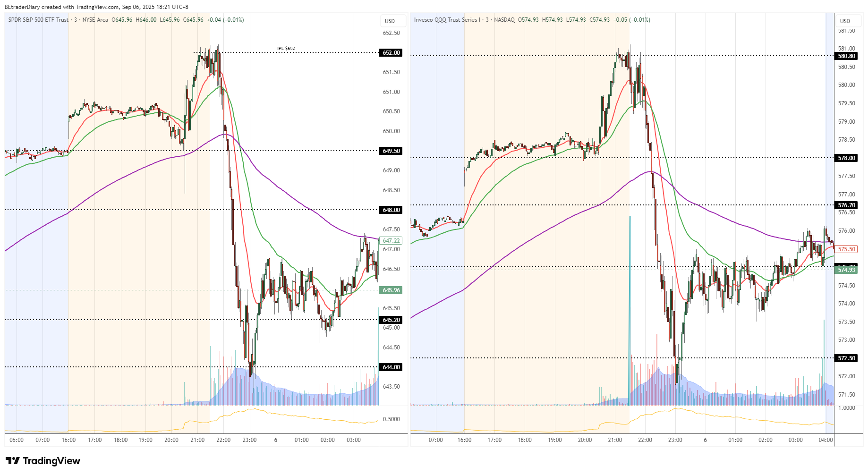Click the USD currency label on SPY price scale
The width and height of the screenshot is (868, 475).
[x=391, y=21]
